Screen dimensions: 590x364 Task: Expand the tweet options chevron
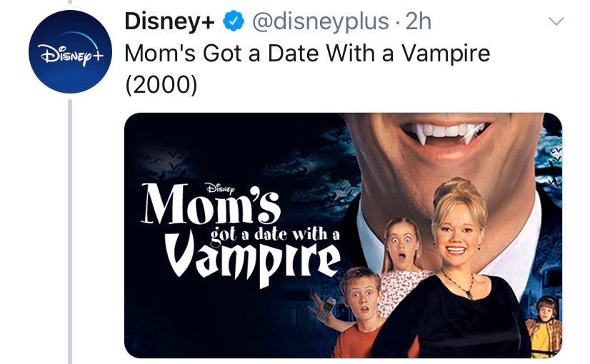[556, 21]
